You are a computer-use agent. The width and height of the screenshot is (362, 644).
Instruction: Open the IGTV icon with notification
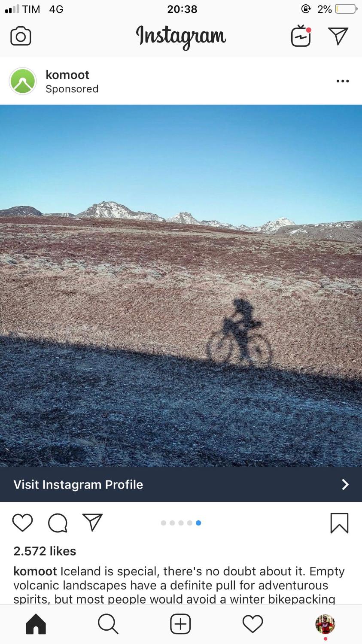tap(301, 36)
